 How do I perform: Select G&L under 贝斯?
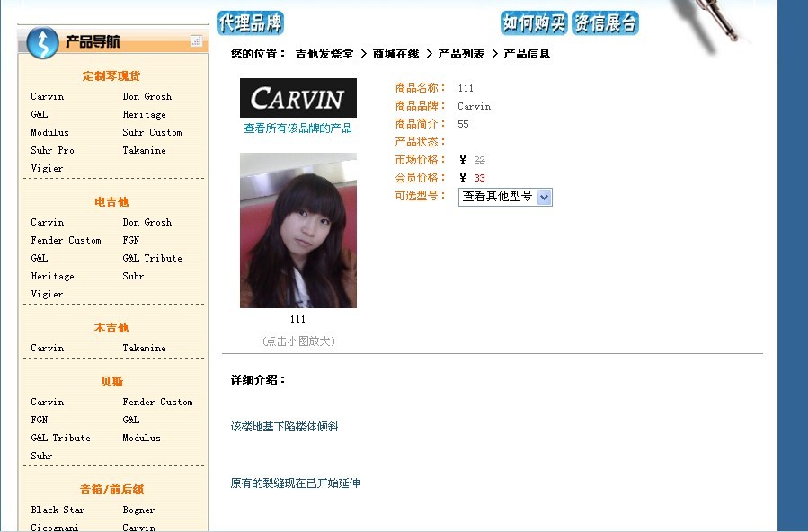tap(131, 420)
